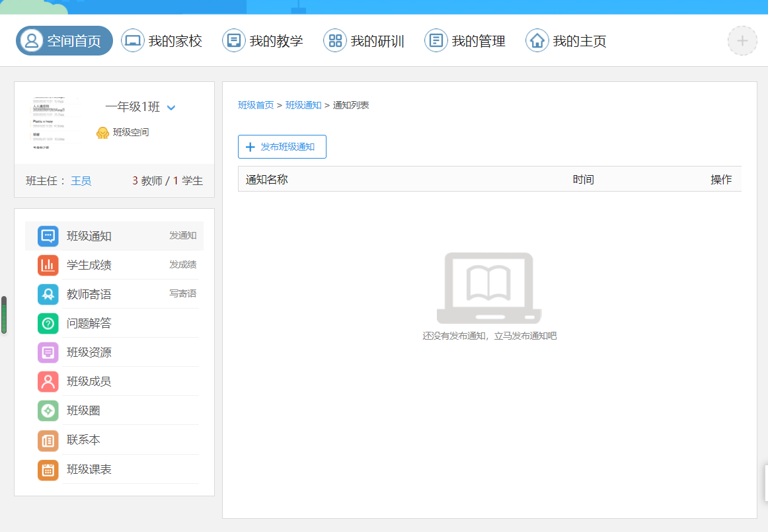This screenshot has height=532, width=768.
Task: Click the 教师寄语 ribbon icon
Action: click(48, 294)
